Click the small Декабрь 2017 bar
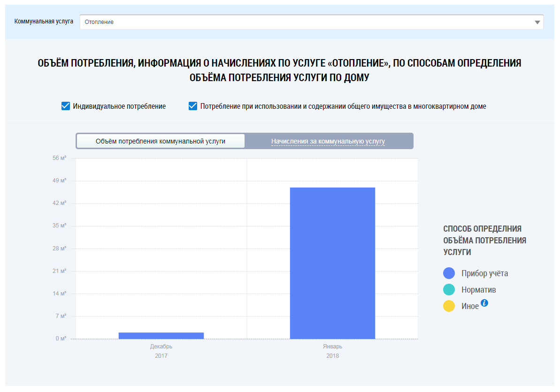The width and height of the screenshot is (560, 392). pyautogui.click(x=161, y=336)
